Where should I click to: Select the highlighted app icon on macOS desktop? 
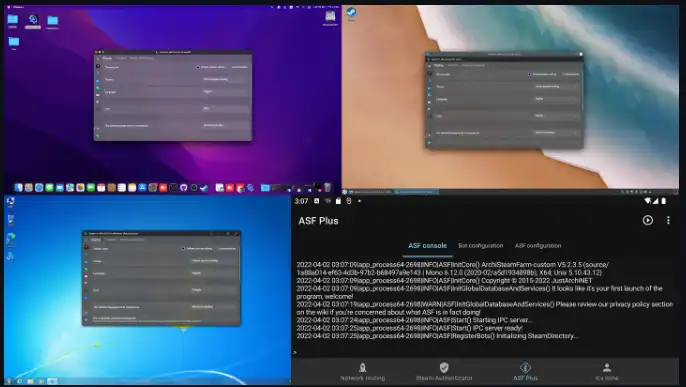pos(33,21)
